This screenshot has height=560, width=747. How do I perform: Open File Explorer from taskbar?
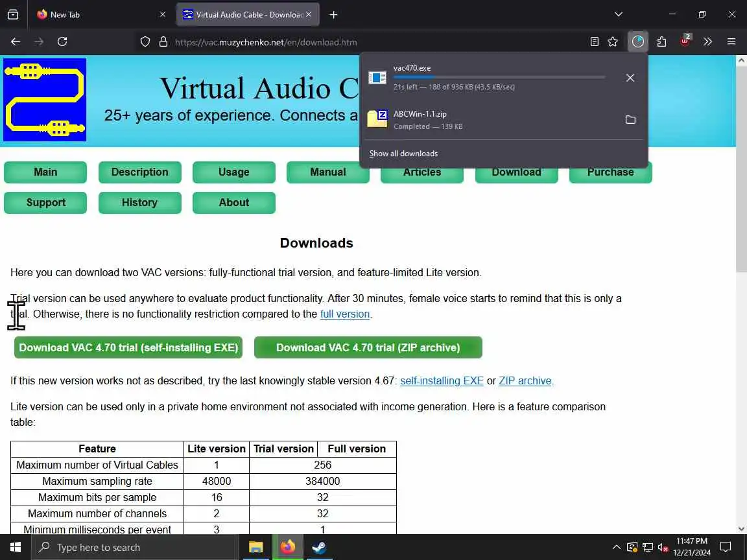point(256,547)
